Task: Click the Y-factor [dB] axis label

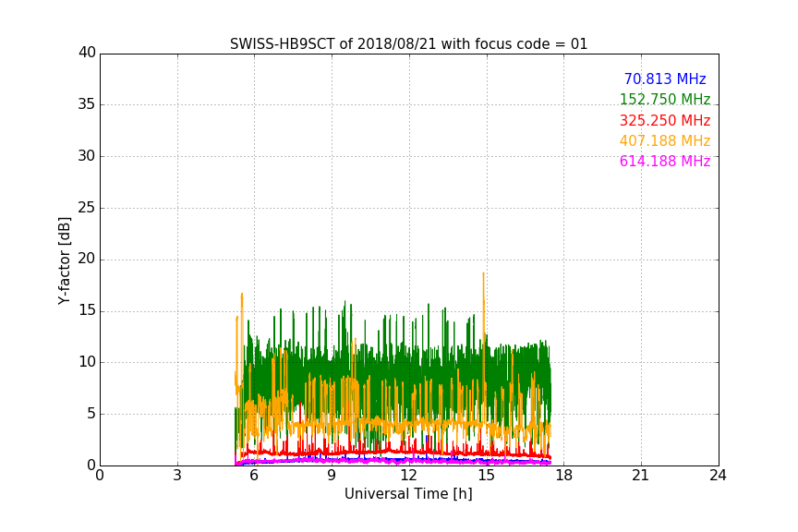Action: (65, 260)
